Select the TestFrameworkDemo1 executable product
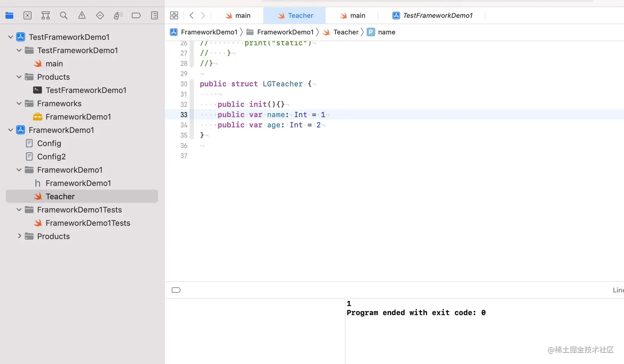Viewport: 624px width, 364px height. (x=86, y=90)
